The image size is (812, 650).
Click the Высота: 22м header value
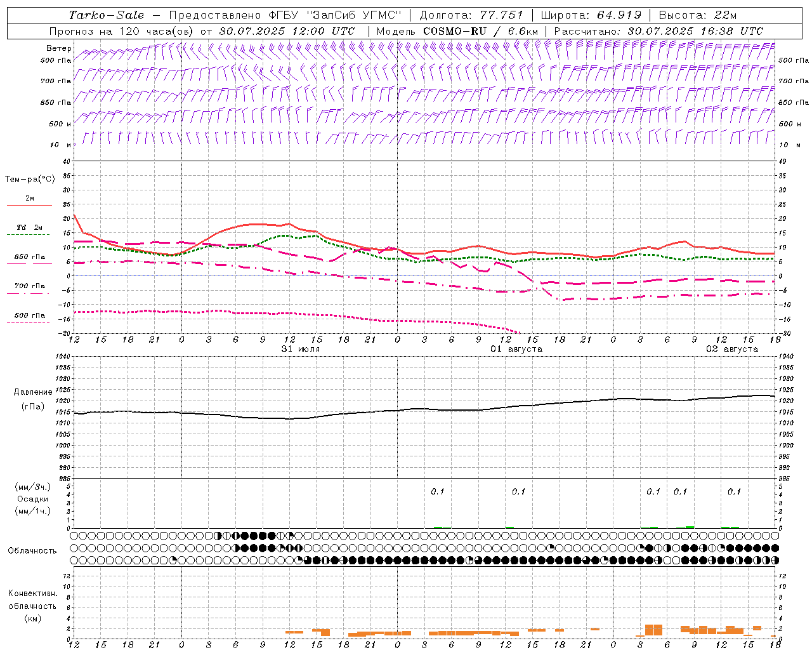[x=698, y=15]
